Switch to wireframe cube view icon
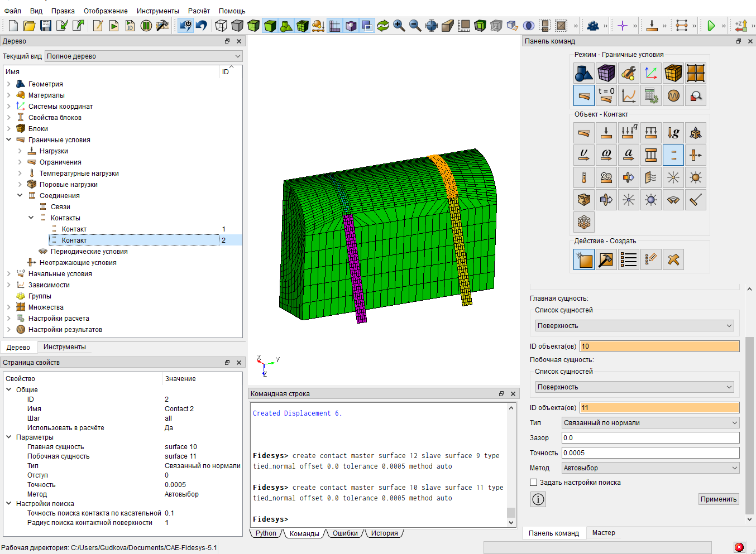This screenshot has width=756, height=554. (222, 26)
